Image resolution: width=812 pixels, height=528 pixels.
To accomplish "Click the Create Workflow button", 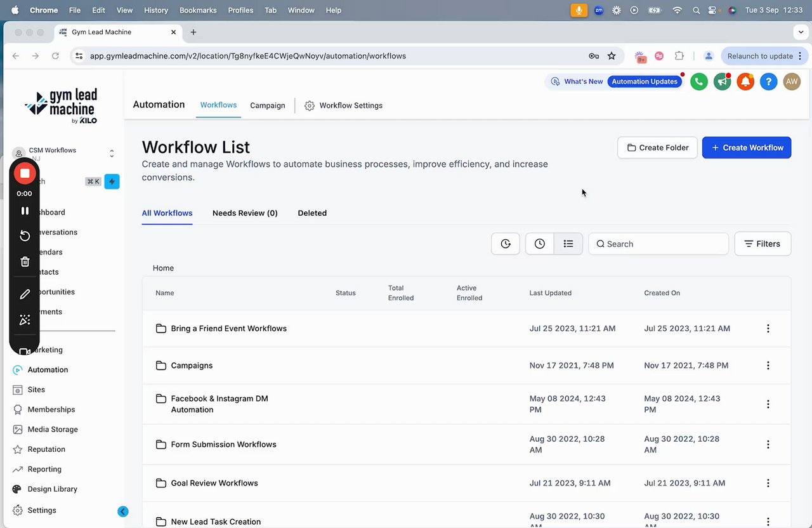I will [x=747, y=148].
